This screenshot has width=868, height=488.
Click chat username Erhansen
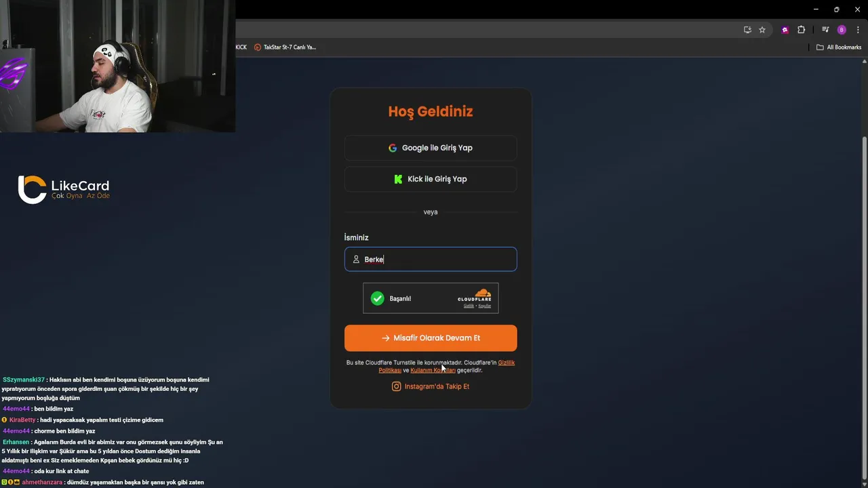coord(16,442)
